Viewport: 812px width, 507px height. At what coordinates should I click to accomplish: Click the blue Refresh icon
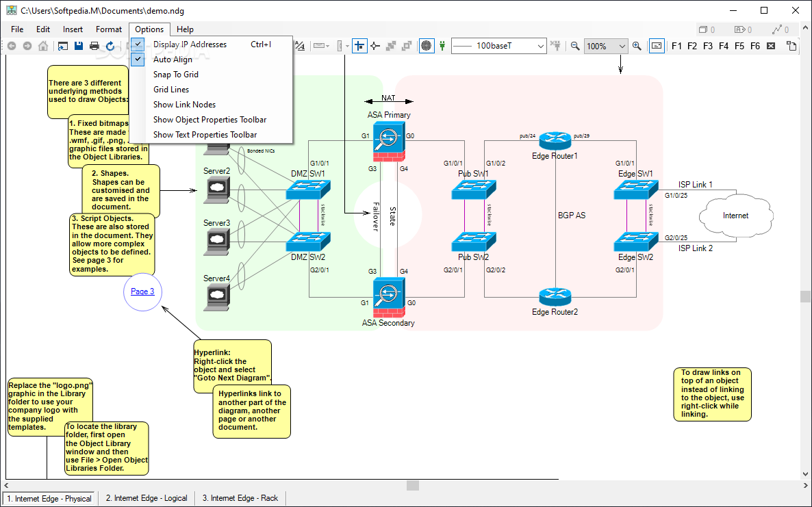pos(110,46)
